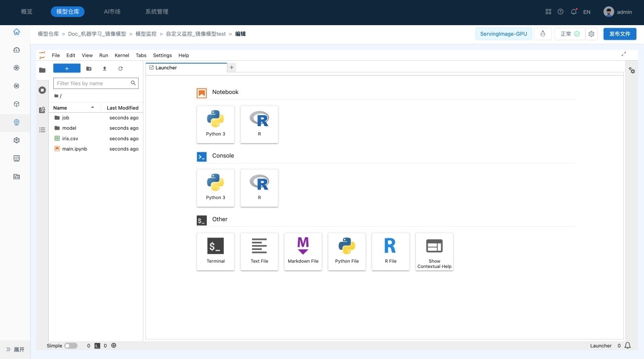Open the running terminals and kernels panel

pyautogui.click(x=42, y=90)
